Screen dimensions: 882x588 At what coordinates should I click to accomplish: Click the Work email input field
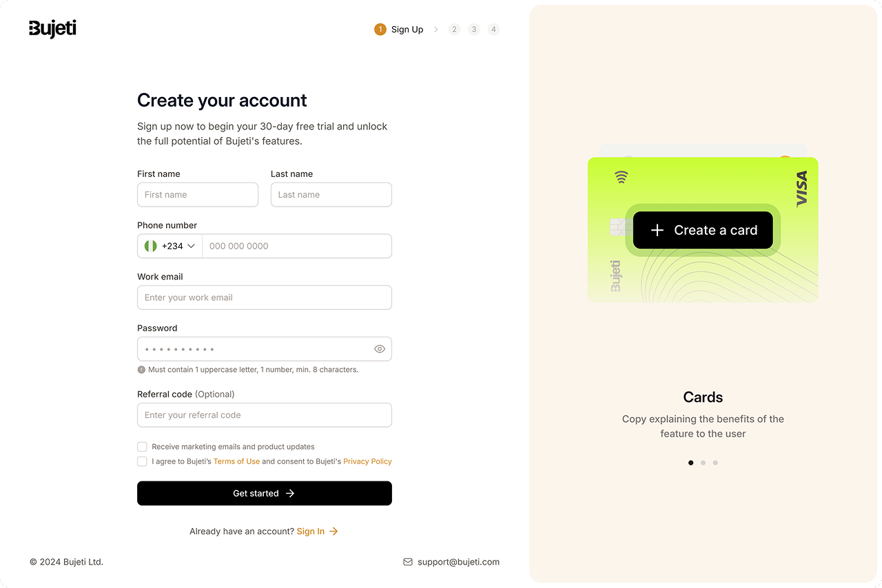tap(265, 297)
